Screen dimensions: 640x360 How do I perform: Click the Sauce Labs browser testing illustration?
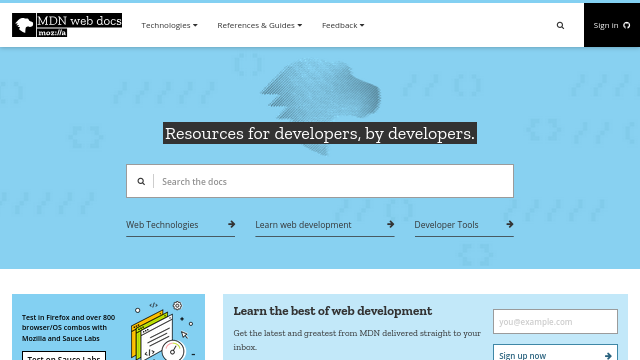tap(163, 331)
